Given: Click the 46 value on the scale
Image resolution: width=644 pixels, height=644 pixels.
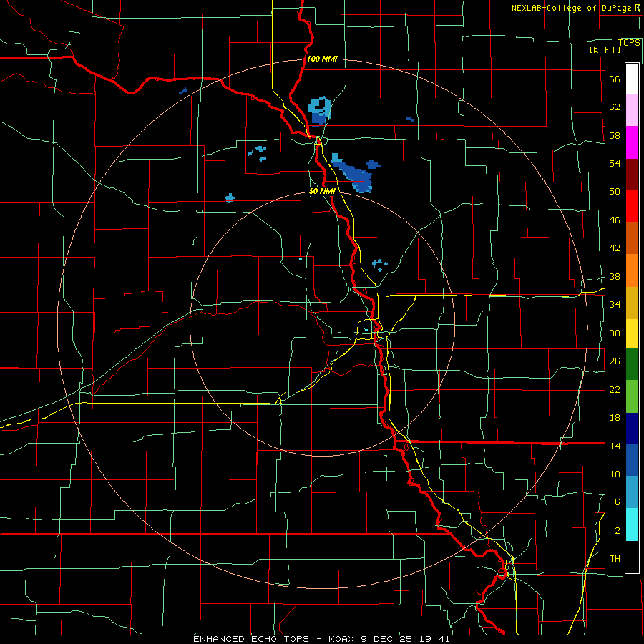Looking at the screenshot, I should point(615,220).
